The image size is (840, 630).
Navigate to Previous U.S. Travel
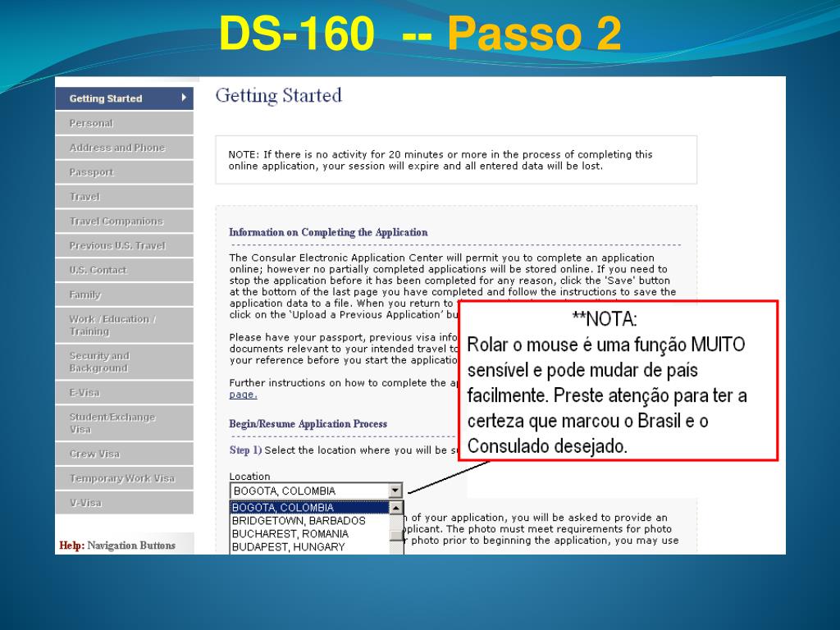pyautogui.click(x=116, y=245)
